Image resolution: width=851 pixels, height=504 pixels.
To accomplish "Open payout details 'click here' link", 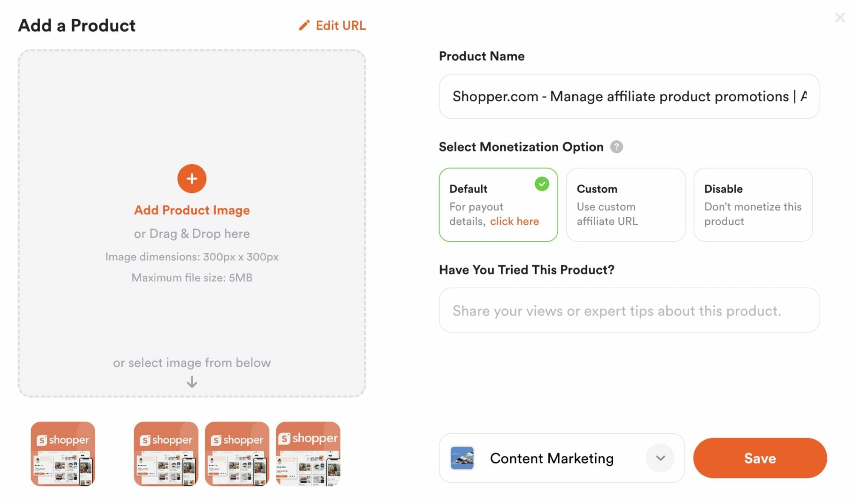I will click(514, 221).
